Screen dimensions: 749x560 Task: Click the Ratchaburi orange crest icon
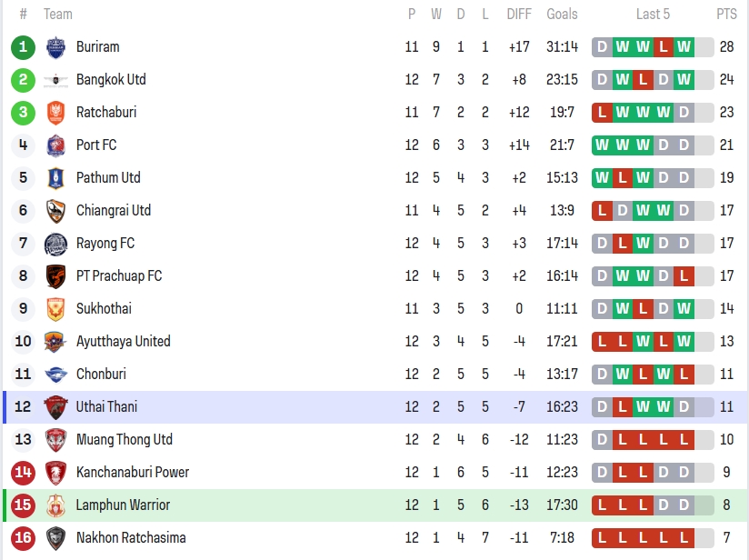pyautogui.click(x=55, y=113)
